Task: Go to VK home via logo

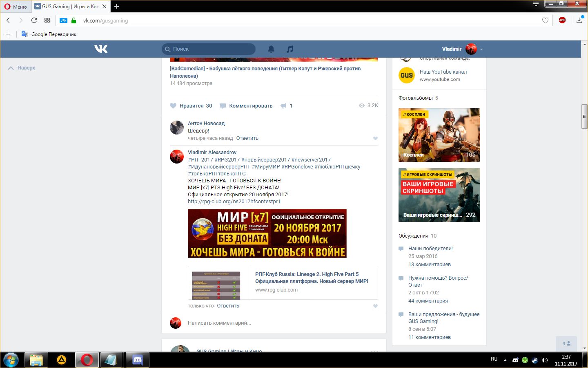Action: pyautogui.click(x=101, y=49)
